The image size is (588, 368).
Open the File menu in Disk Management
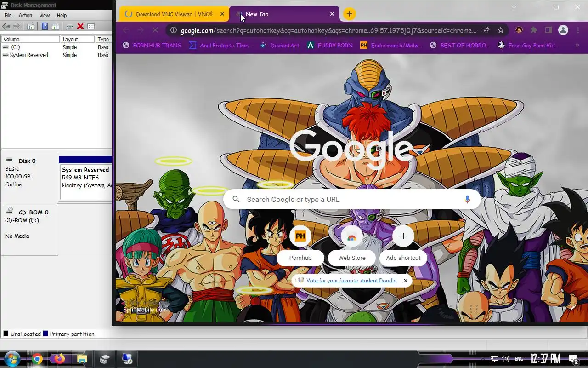[8, 15]
